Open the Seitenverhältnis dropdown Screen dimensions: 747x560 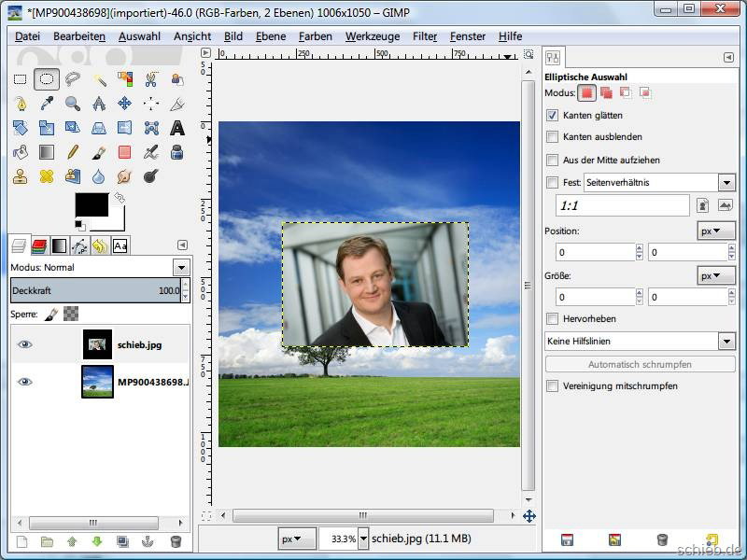[x=726, y=183]
